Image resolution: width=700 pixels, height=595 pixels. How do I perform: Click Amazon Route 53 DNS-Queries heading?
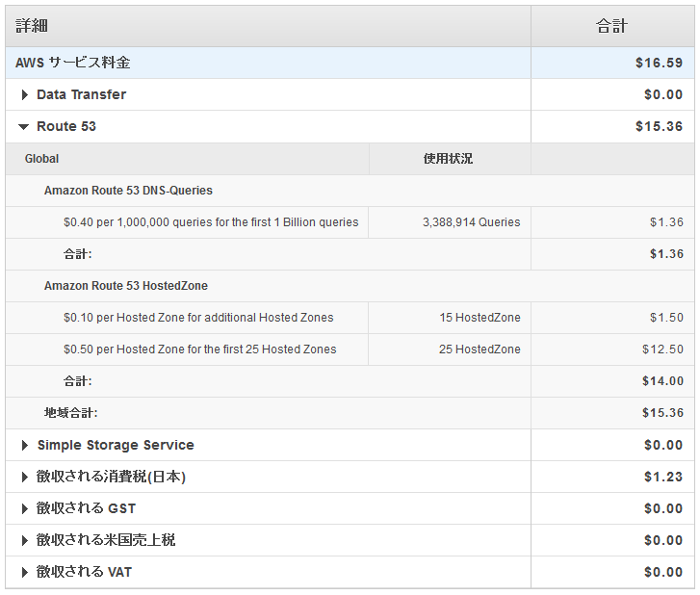(x=128, y=191)
